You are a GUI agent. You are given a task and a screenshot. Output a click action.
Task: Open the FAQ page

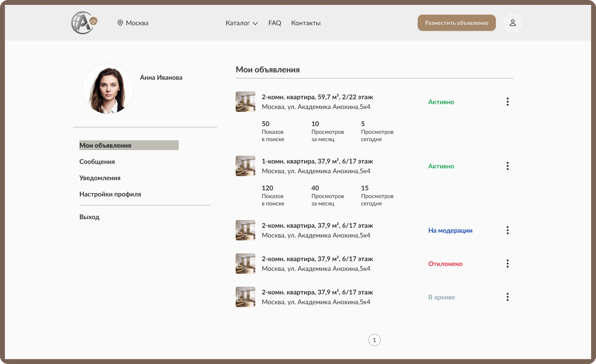(x=275, y=23)
